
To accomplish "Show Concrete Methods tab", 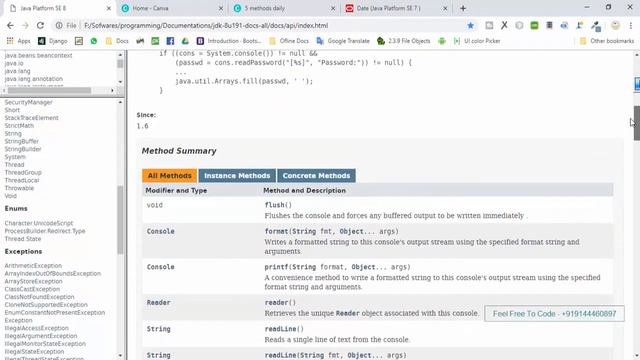I will tap(316, 176).
